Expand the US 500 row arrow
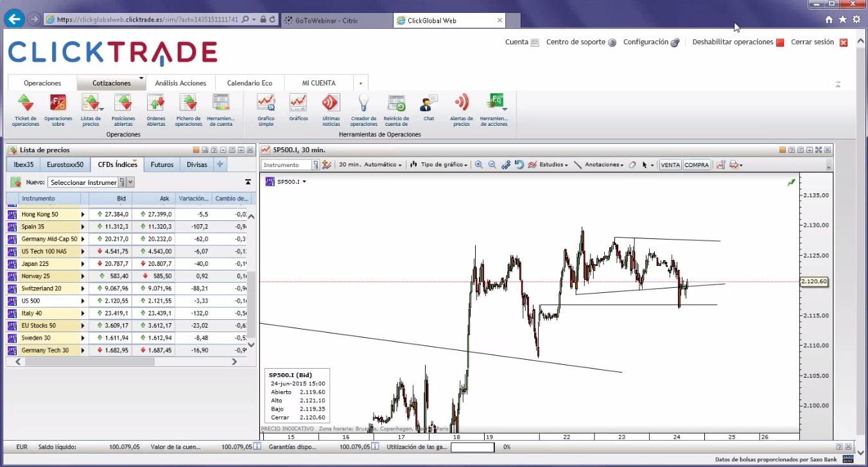This screenshot has width=868, height=467. coord(83,301)
